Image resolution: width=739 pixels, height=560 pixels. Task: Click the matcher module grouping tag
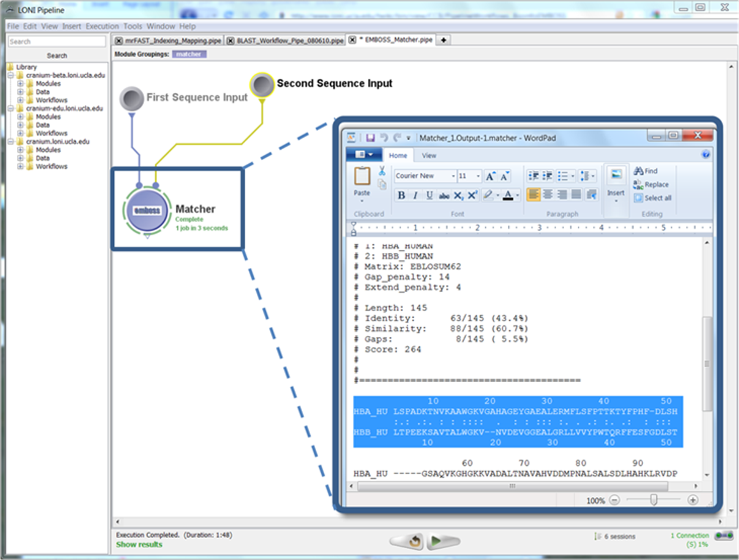point(189,54)
